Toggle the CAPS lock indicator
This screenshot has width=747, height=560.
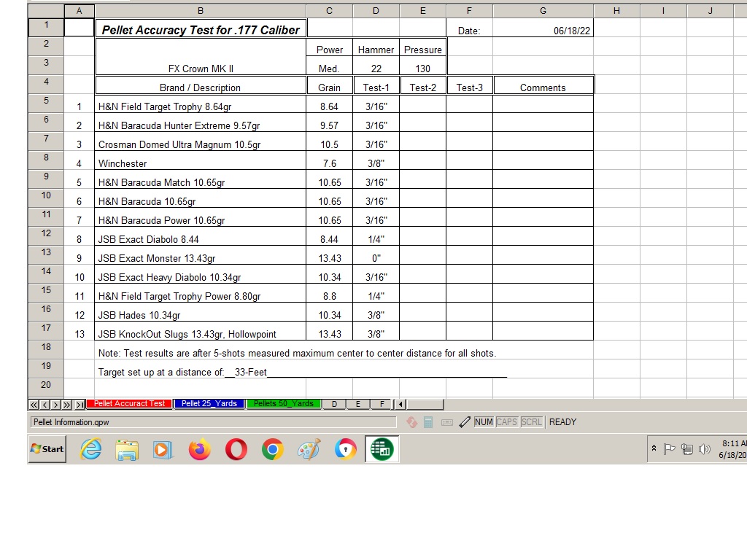tap(506, 422)
